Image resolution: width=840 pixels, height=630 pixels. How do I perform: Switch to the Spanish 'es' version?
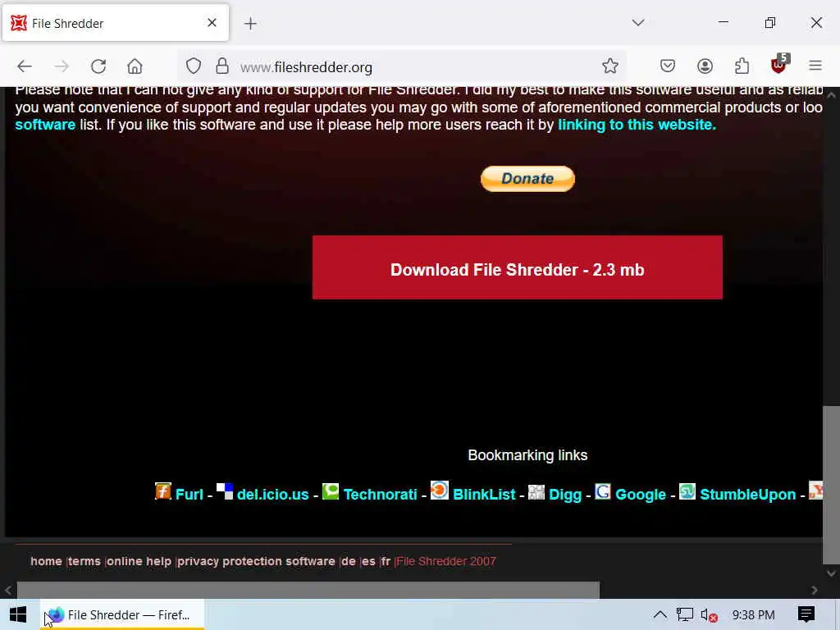(368, 561)
